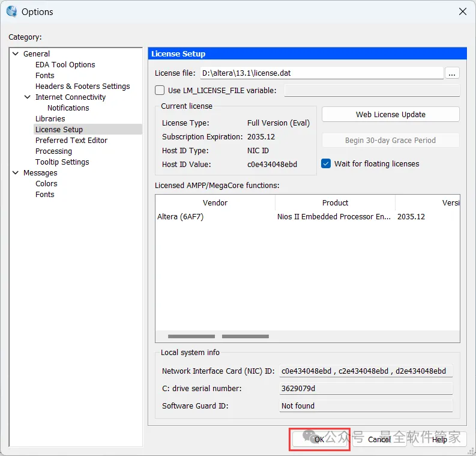476x456 pixels.
Task: Select Fonts under Messages
Action: pos(44,195)
